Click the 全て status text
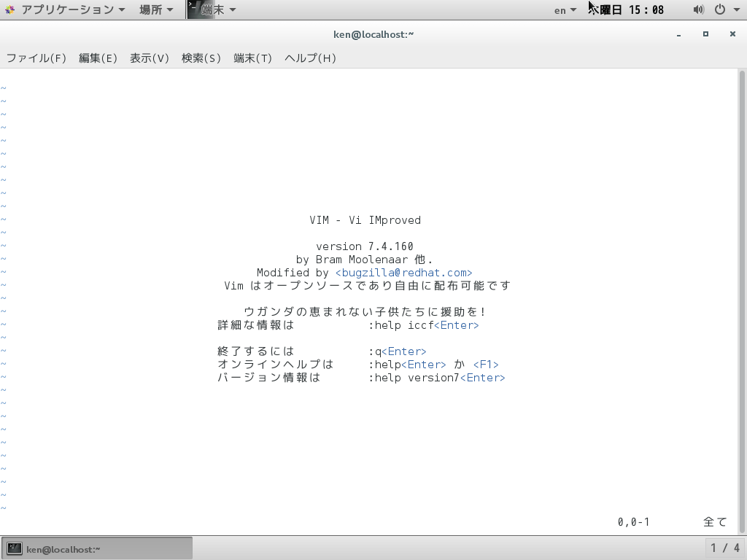This screenshot has width=747, height=560. 715,522
